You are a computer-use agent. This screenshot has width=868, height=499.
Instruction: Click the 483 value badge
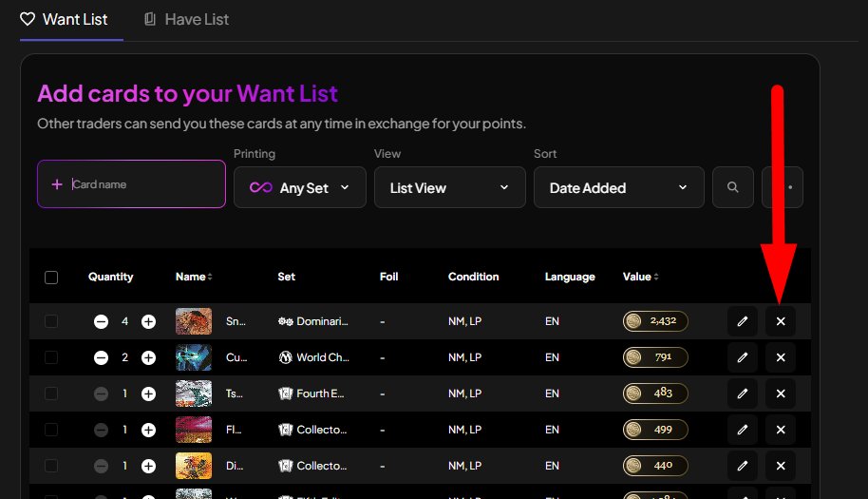tap(655, 393)
